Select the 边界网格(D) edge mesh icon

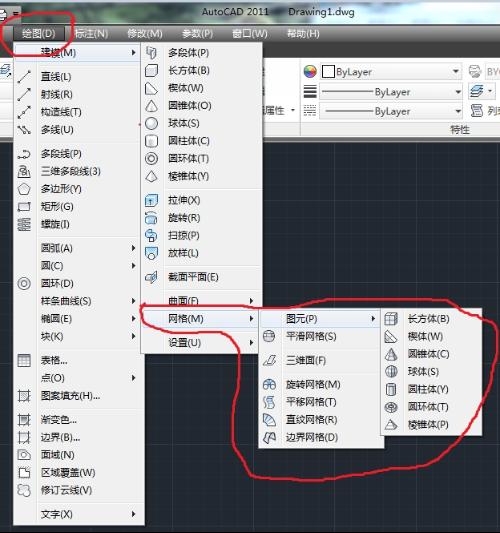click(269, 437)
